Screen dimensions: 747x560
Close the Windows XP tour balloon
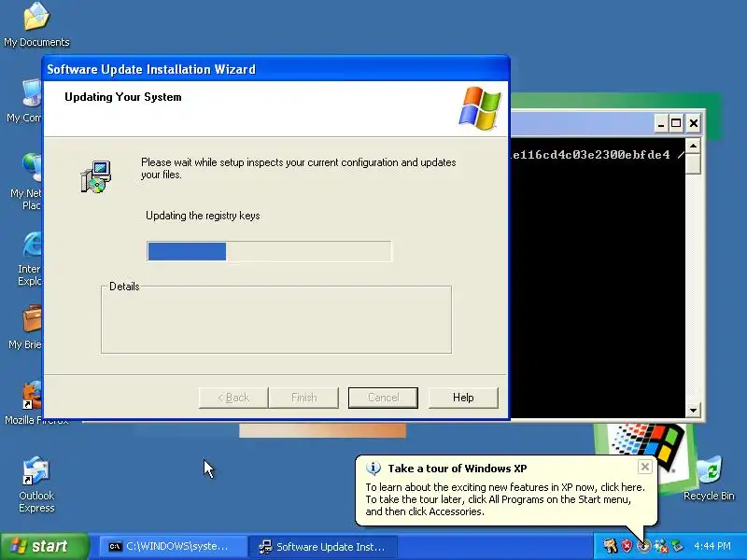click(644, 467)
